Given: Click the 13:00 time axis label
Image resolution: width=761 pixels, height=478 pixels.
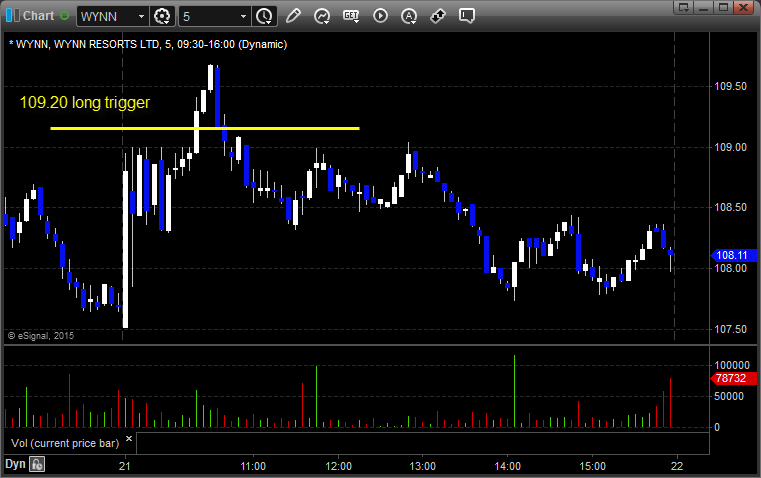Looking at the screenshot, I should click(422, 466).
